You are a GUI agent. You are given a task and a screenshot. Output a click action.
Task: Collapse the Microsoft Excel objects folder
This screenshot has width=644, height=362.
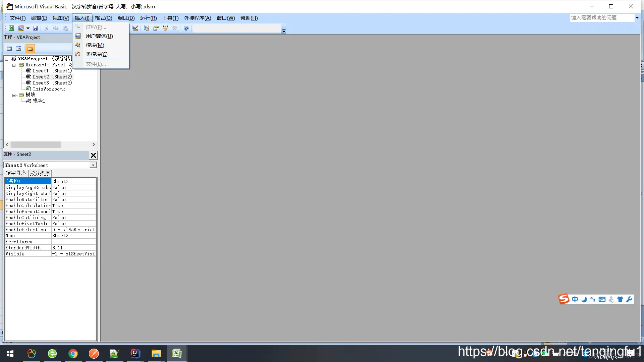point(14,65)
